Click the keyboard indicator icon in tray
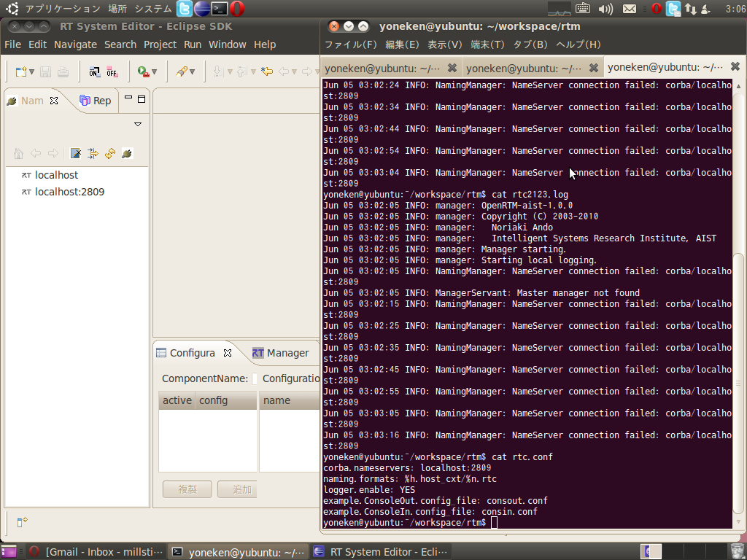Image resolution: width=747 pixels, height=560 pixels. coord(583,8)
